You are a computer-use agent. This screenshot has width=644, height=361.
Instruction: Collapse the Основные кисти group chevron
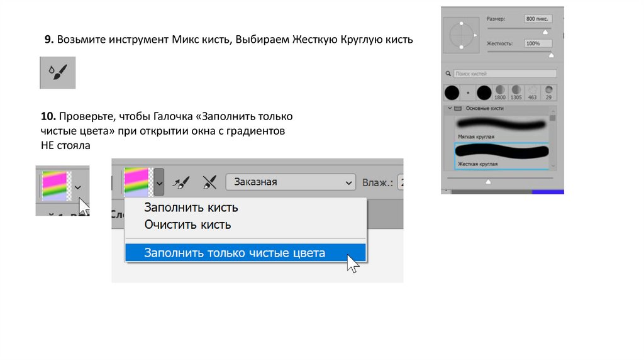(449, 108)
